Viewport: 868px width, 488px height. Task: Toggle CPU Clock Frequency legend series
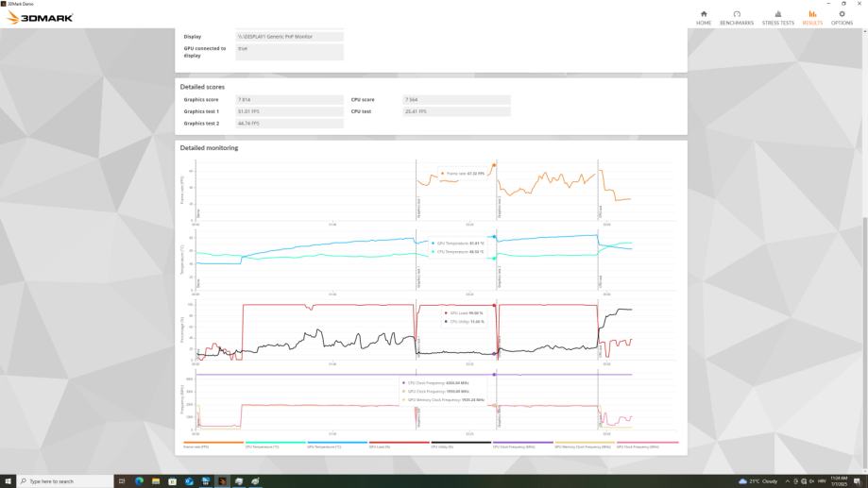523,445
